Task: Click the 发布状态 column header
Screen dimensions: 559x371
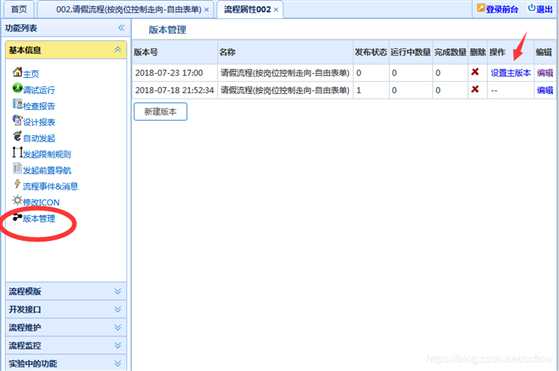Action: [x=371, y=52]
